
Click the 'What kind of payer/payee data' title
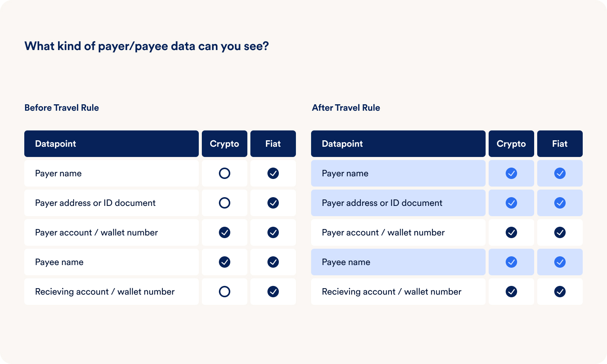146,46
